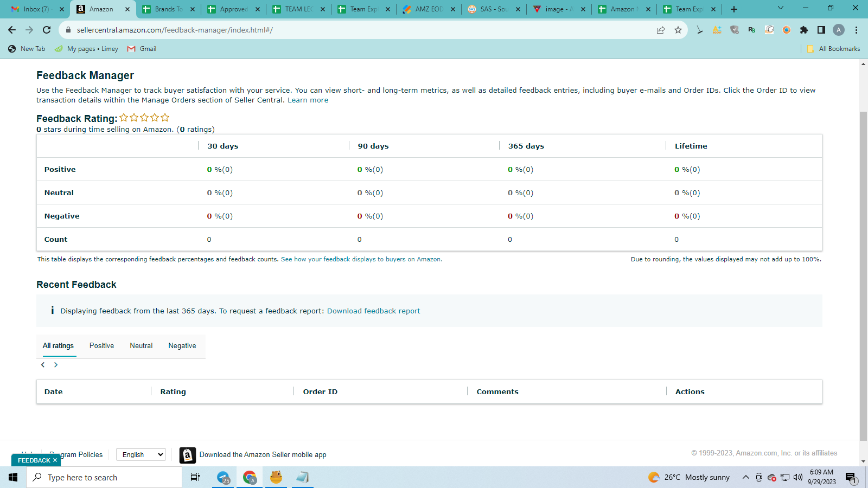Reload the Seller Central page
The height and width of the screenshot is (488, 868).
click(x=47, y=30)
